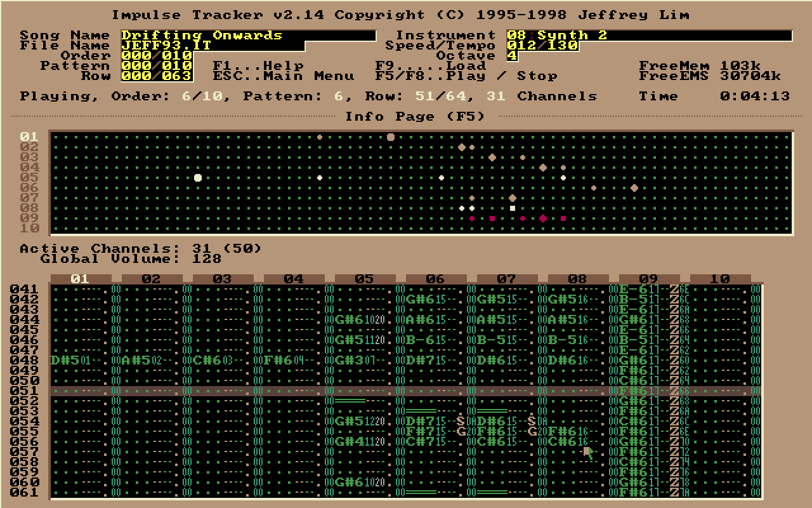The width and height of the screenshot is (812, 508).
Task: Select the C#6 note in row 048
Action: click(207, 361)
